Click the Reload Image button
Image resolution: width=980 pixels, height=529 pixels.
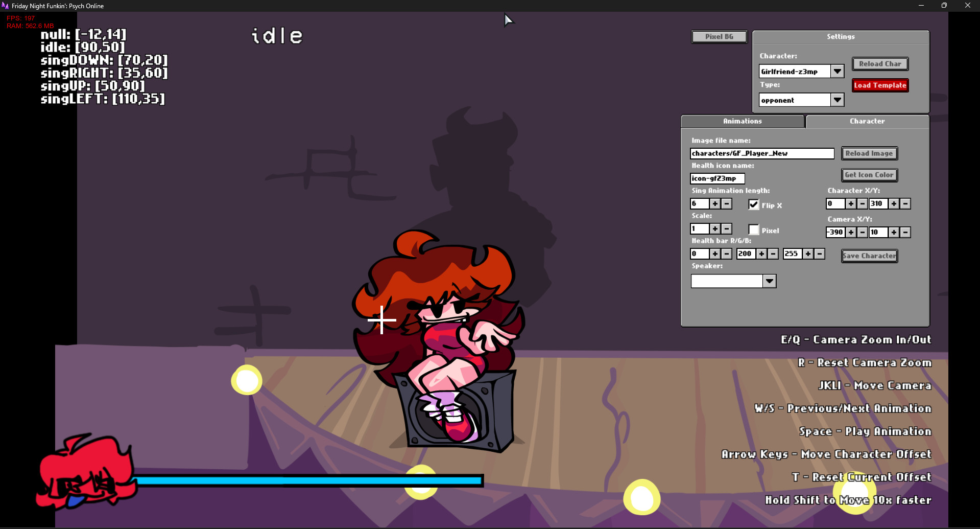(x=869, y=153)
